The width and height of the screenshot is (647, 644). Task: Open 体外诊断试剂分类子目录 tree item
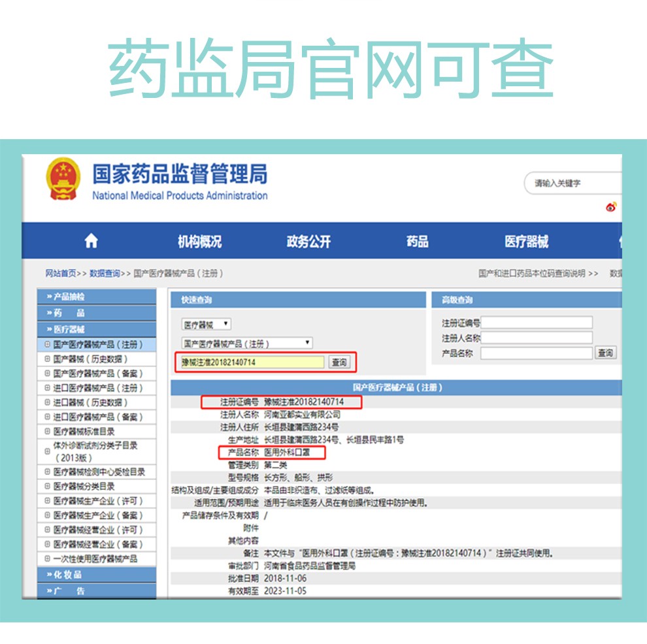click(x=95, y=451)
